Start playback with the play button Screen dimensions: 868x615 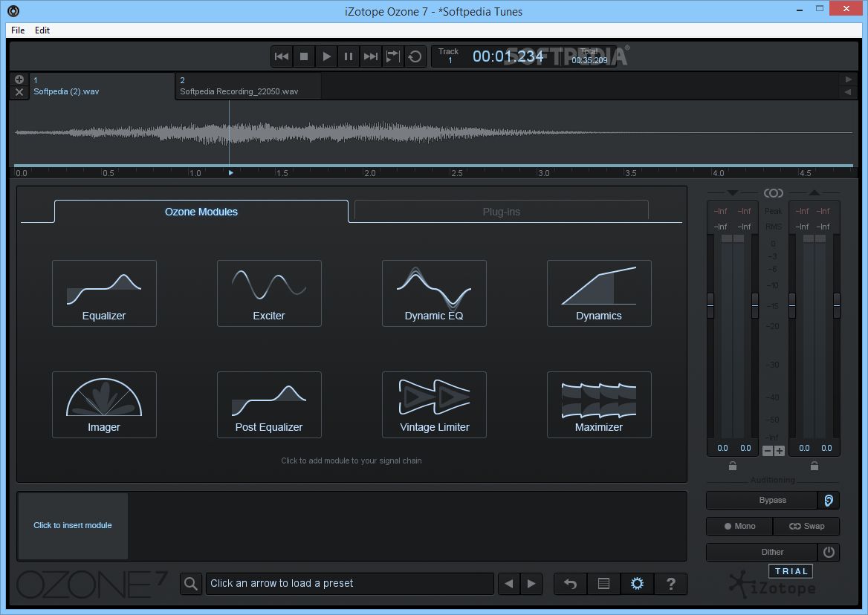[x=326, y=56]
